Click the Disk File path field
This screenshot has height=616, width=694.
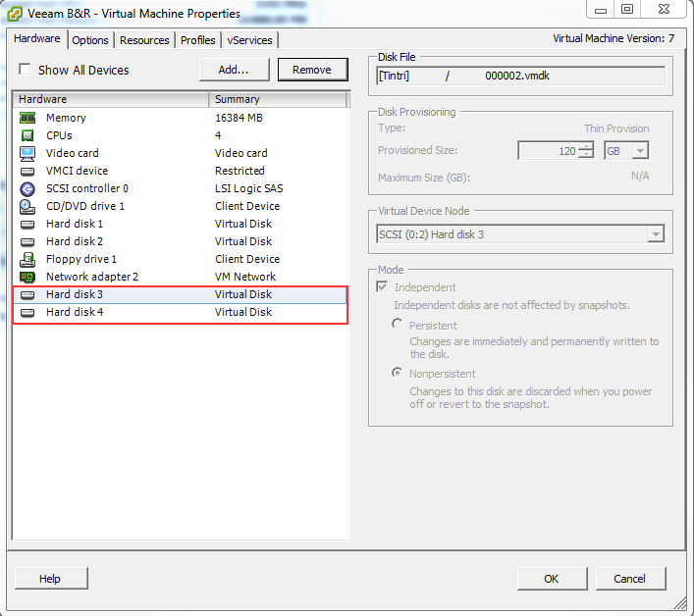point(520,76)
